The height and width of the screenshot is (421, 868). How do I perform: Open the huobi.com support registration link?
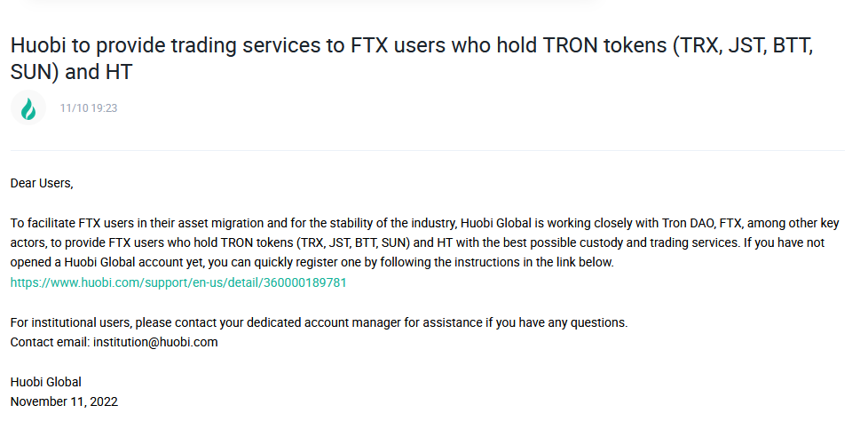point(178,282)
